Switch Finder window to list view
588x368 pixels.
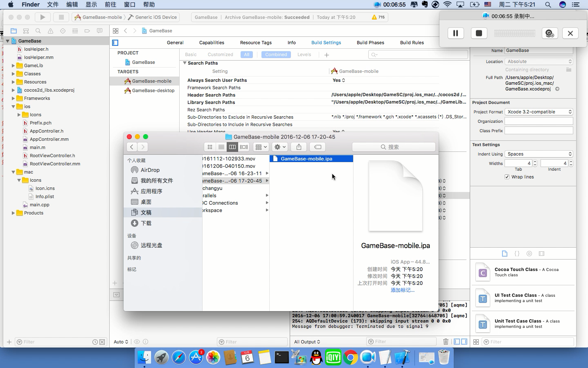pyautogui.click(x=221, y=147)
